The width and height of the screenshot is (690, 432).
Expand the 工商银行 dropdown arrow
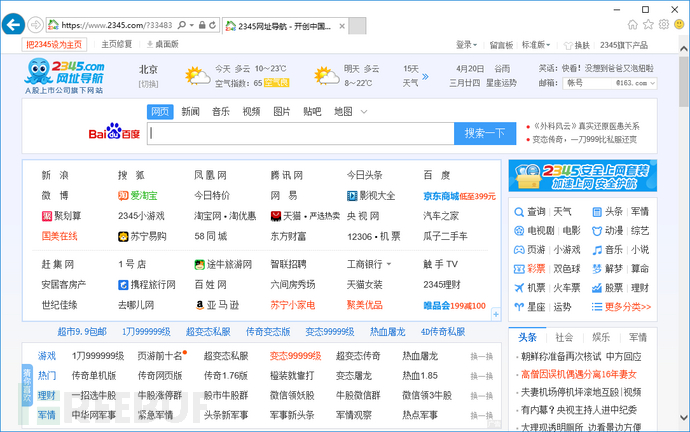389,264
